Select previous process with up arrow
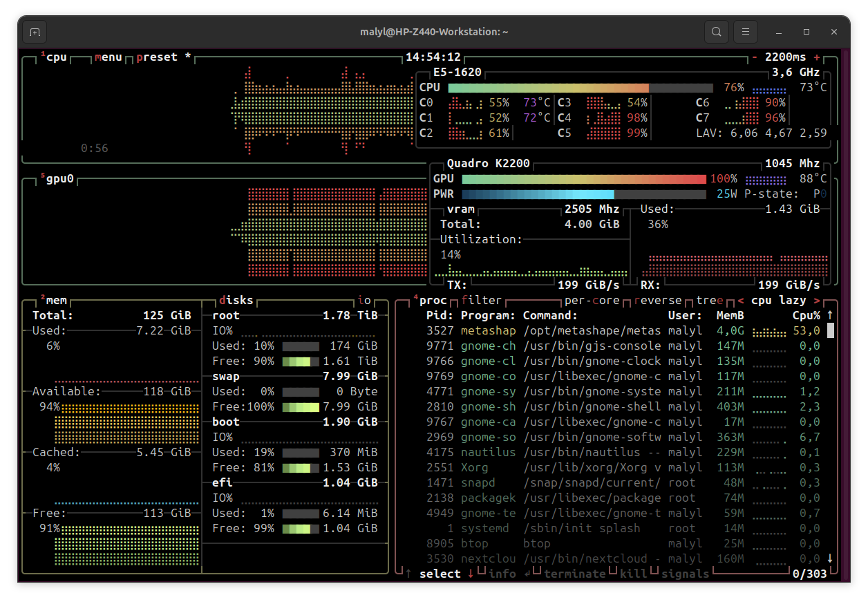The height and width of the screenshot is (602, 868). (408, 574)
